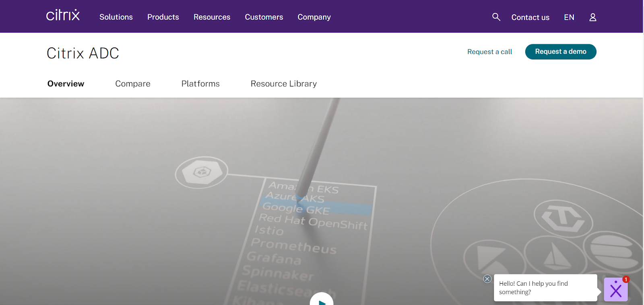Open the search magnifier icon

(x=496, y=17)
